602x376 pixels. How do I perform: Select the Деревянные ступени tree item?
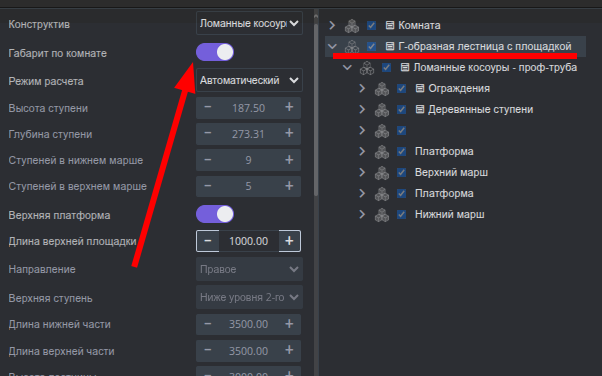[481, 109]
